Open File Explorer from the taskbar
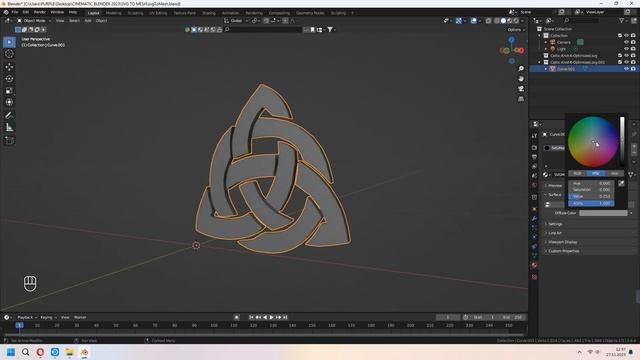Image resolution: width=640 pixels, height=360 pixels. tap(69, 352)
